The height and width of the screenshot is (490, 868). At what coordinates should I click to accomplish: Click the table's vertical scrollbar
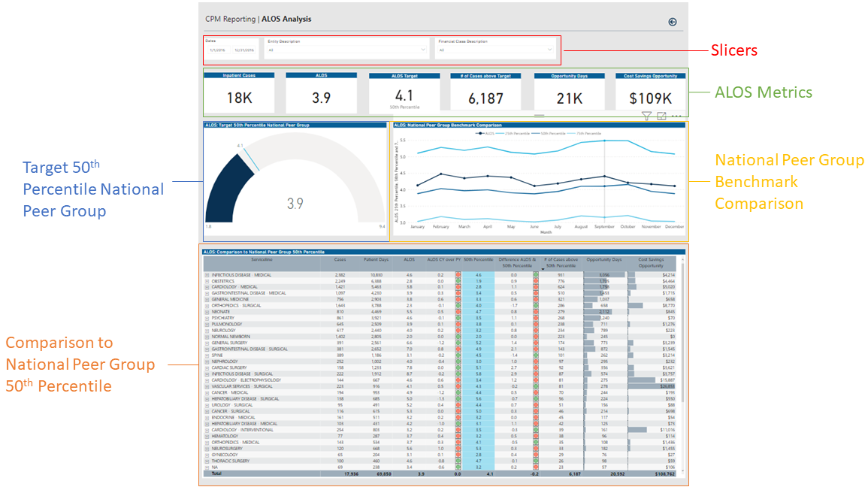click(682, 301)
